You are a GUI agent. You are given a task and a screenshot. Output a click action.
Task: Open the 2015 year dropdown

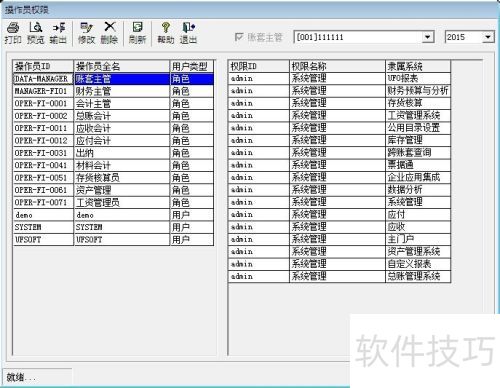pos(488,37)
